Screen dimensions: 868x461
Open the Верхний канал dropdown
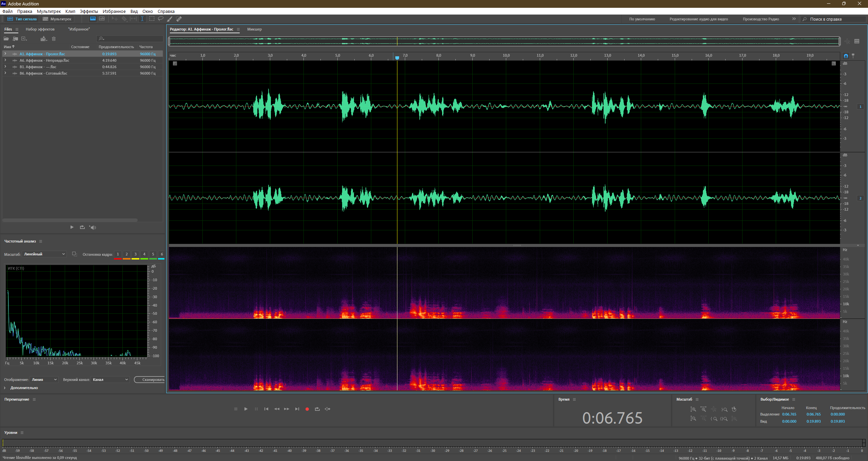tap(110, 380)
